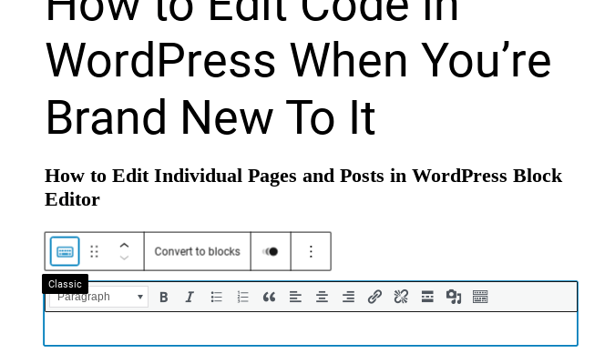Viewport: 615px width, 364px height.
Task: Move block up with the up chevron
Action: click(124, 246)
